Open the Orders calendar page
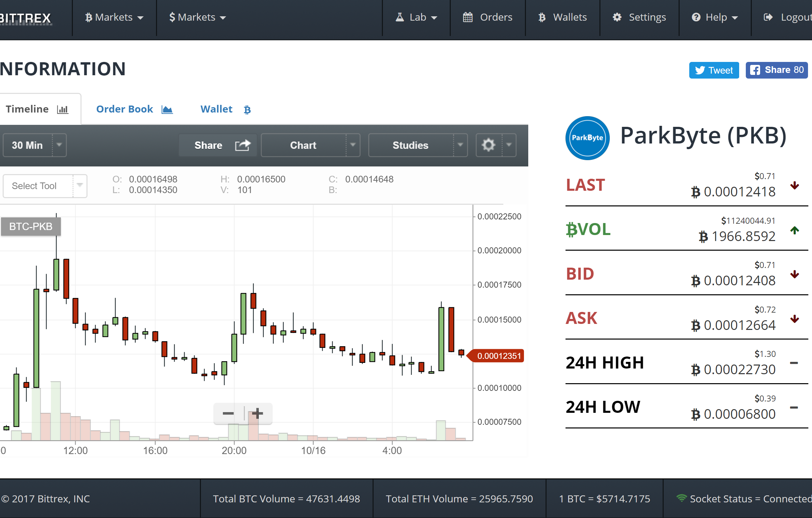Screen dimensions: 812x518 (x=488, y=17)
